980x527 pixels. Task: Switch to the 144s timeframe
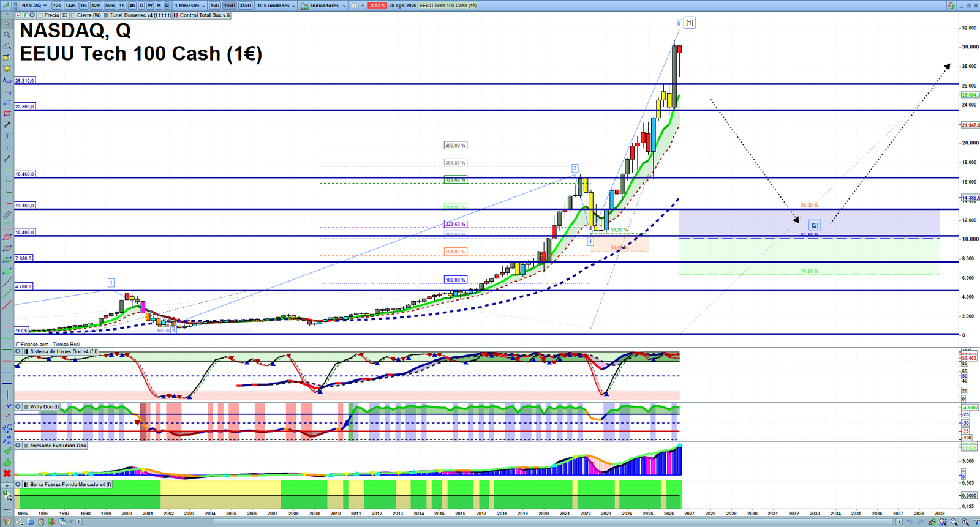70,6
